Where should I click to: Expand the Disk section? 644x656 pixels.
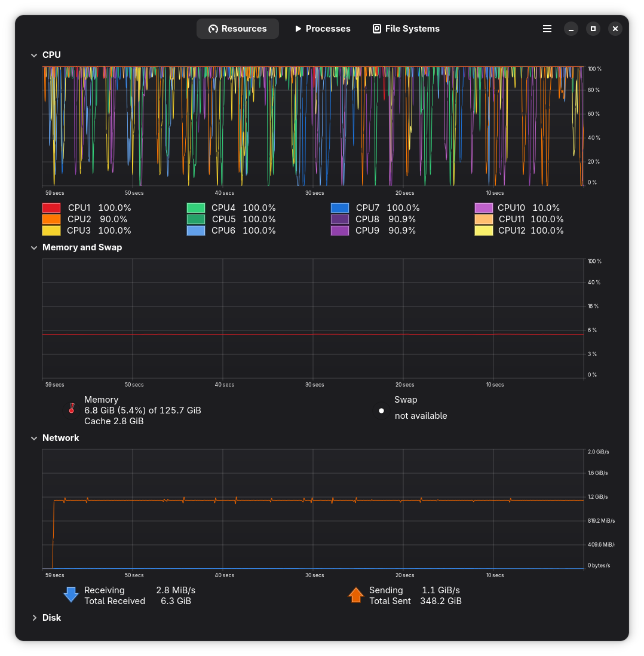click(x=34, y=618)
